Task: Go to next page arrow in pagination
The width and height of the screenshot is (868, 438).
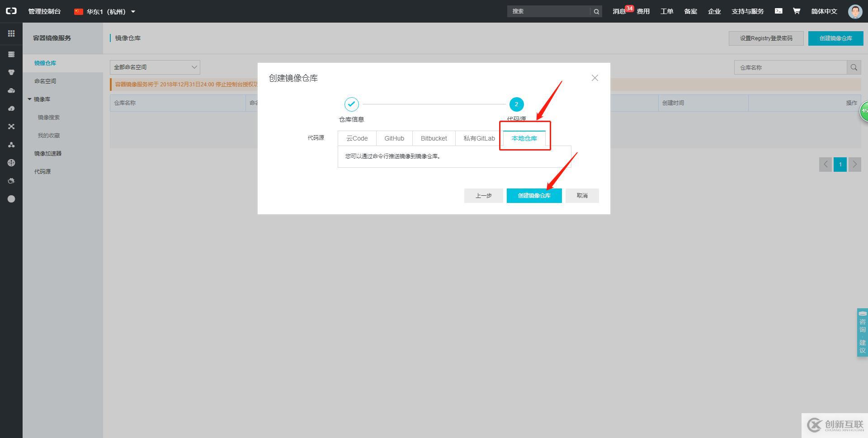Action: pos(854,165)
